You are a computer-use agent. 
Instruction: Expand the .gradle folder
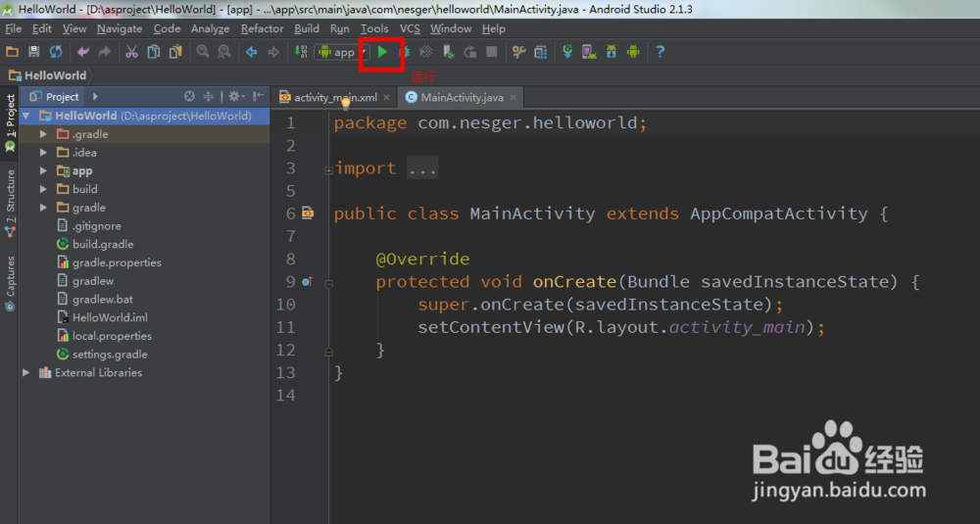[43, 134]
